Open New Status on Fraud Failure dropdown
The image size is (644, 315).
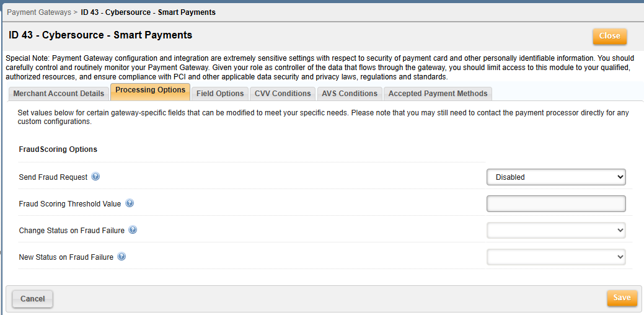556,257
